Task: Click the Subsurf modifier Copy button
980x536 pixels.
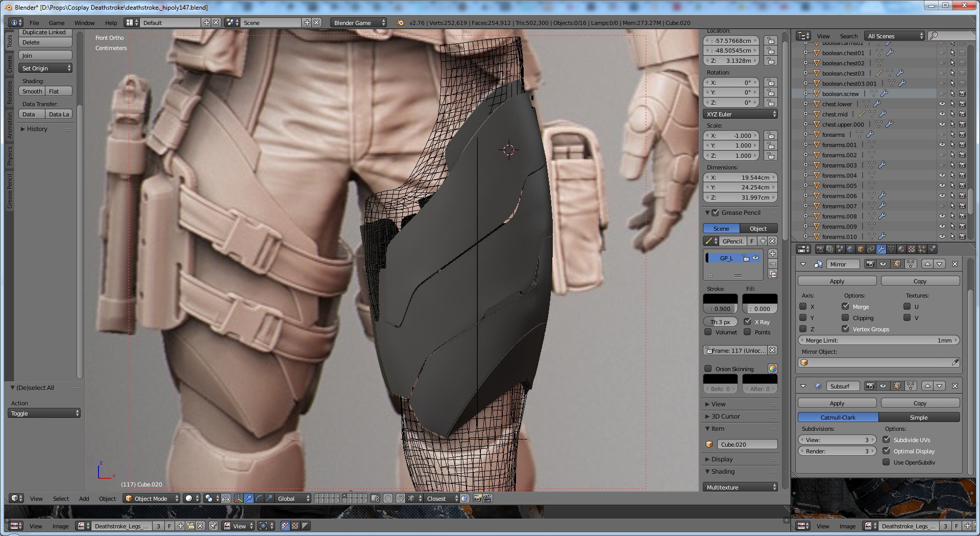Action: click(920, 403)
